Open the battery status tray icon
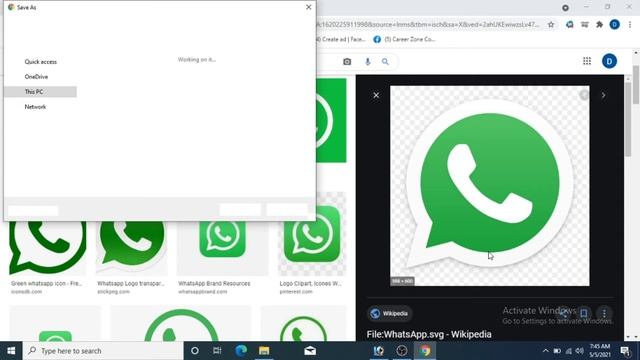 coord(557,351)
